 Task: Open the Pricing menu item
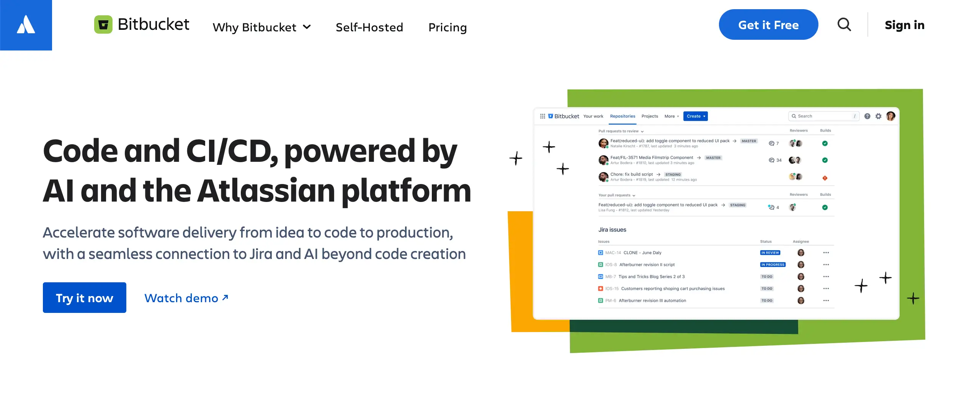(448, 27)
